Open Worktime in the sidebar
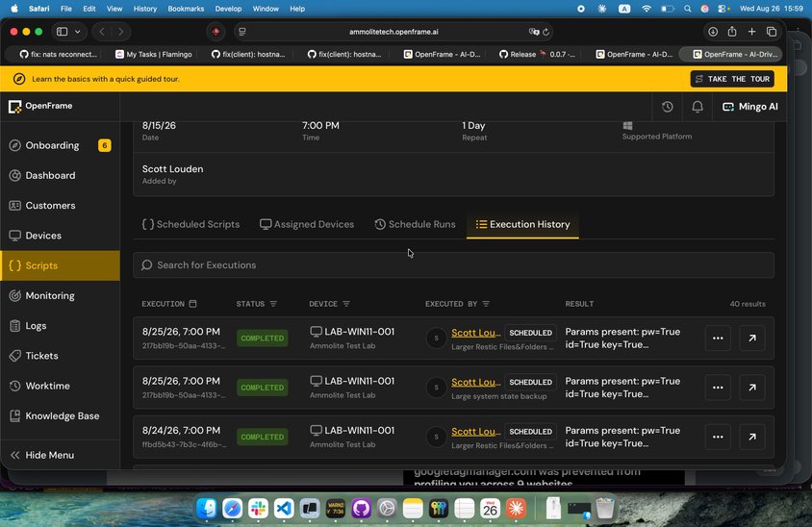 click(x=60, y=386)
